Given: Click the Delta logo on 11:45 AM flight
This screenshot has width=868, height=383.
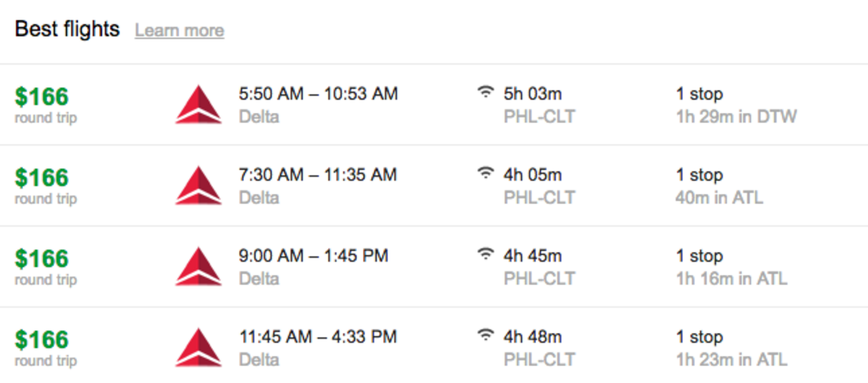Looking at the screenshot, I should pyautogui.click(x=198, y=347).
